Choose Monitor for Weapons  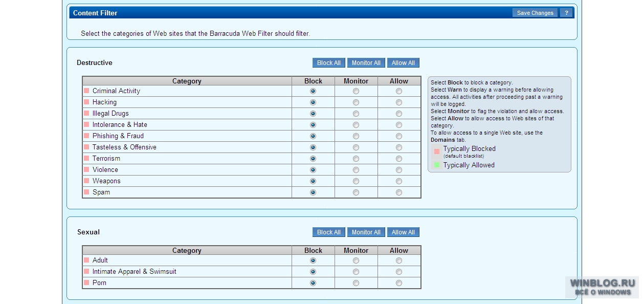tap(356, 181)
